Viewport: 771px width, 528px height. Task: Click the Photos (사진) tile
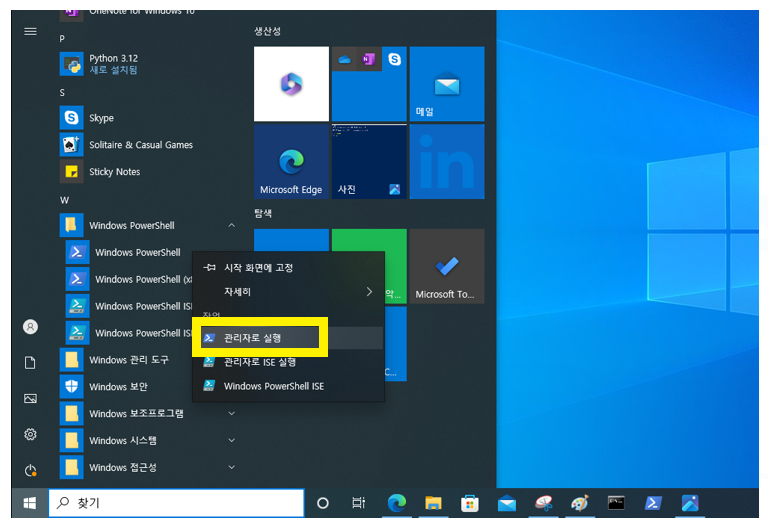pos(369,162)
